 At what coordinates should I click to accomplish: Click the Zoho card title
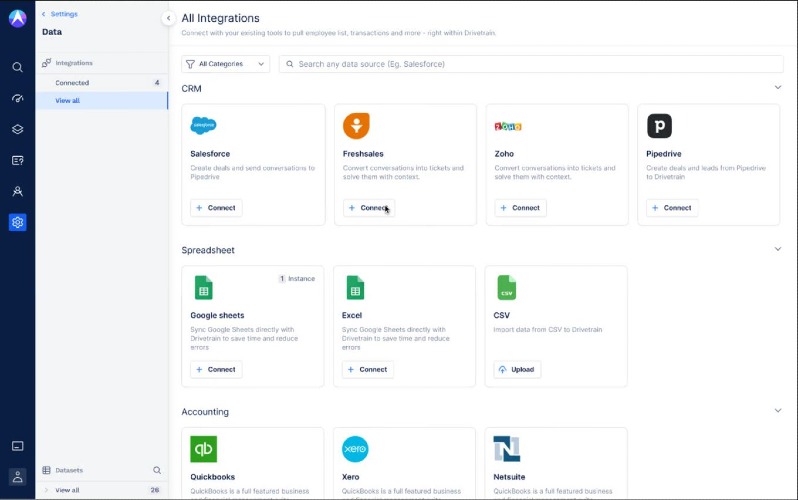click(x=504, y=154)
